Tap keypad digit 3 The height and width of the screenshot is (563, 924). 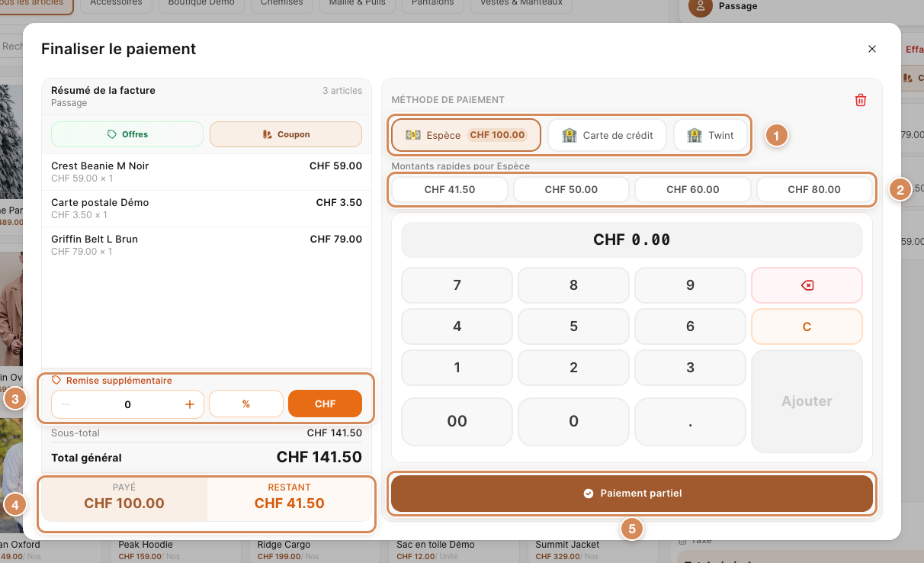[690, 368]
